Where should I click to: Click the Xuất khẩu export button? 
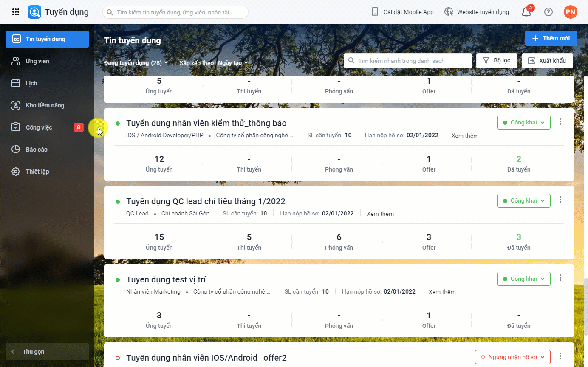547,61
